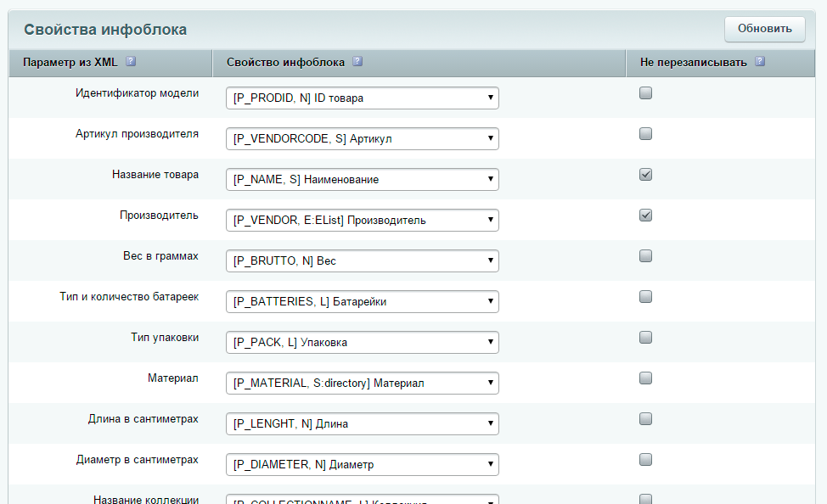
Task: Enable no-overwrite checkbox for Идентификатор модели
Action: coord(645,93)
